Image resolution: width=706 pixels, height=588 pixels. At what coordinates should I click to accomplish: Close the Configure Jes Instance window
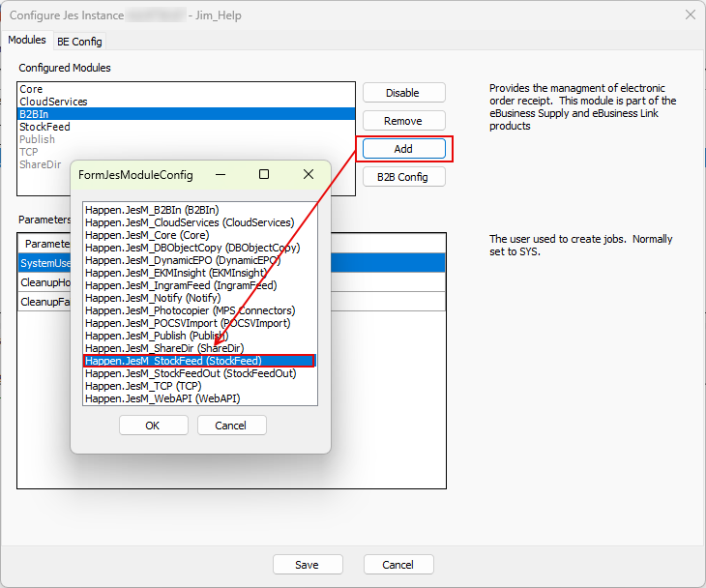[x=691, y=15]
